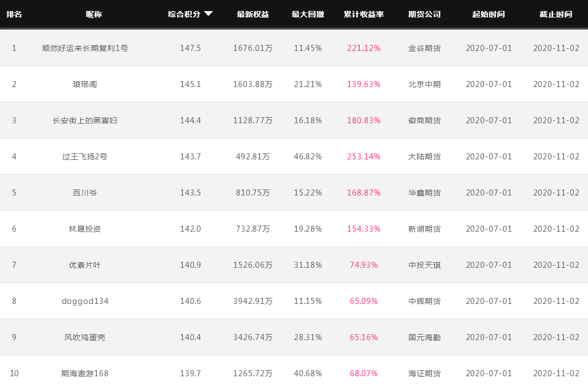
Task: Click the 最新权益 column header
Action: [253, 14]
